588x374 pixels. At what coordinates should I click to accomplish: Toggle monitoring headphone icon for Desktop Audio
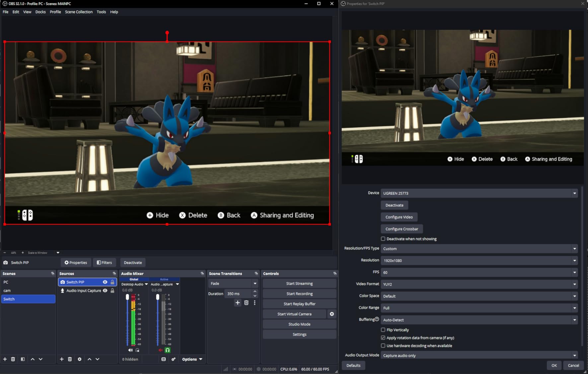pyautogui.click(x=137, y=350)
